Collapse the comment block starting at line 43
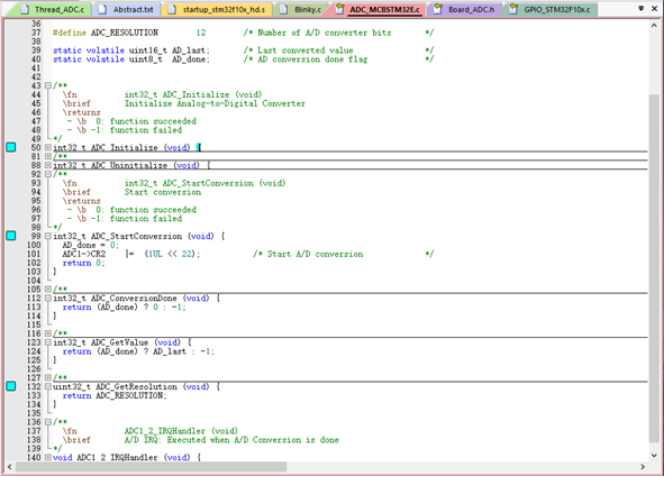Screen dimensions: 664x477 [48, 86]
